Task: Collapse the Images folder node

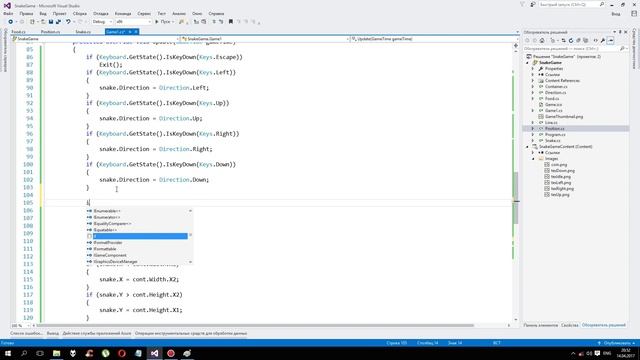Action: [533, 158]
